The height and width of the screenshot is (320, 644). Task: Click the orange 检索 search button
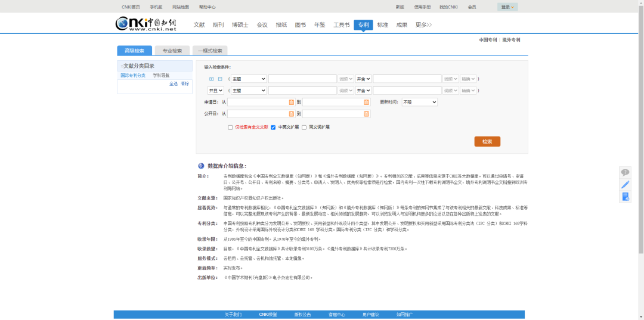(487, 142)
